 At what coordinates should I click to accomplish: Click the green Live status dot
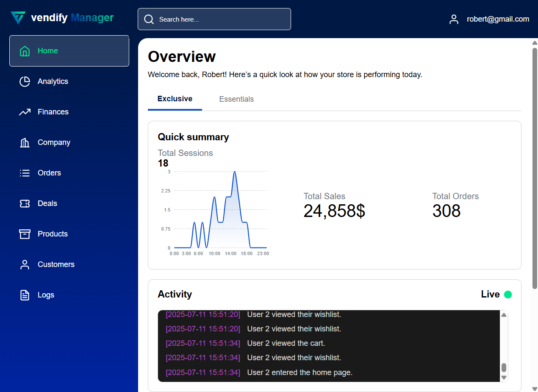508,295
